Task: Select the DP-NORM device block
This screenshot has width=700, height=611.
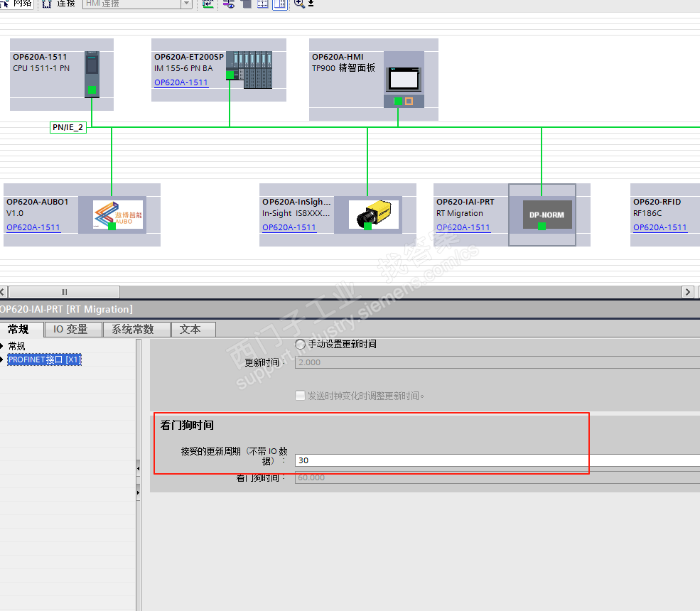Action: pos(547,215)
